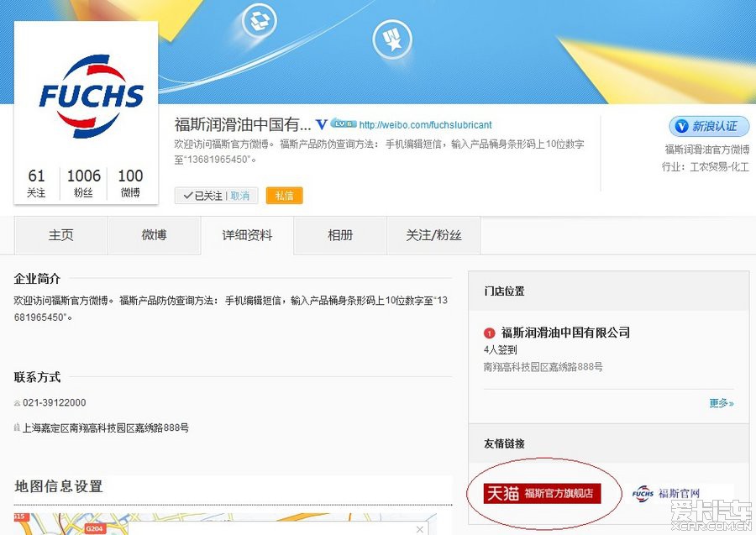Open the 福斯润滑油中国有限公司 store location
This screenshot has height=535, width=756.
565,333
